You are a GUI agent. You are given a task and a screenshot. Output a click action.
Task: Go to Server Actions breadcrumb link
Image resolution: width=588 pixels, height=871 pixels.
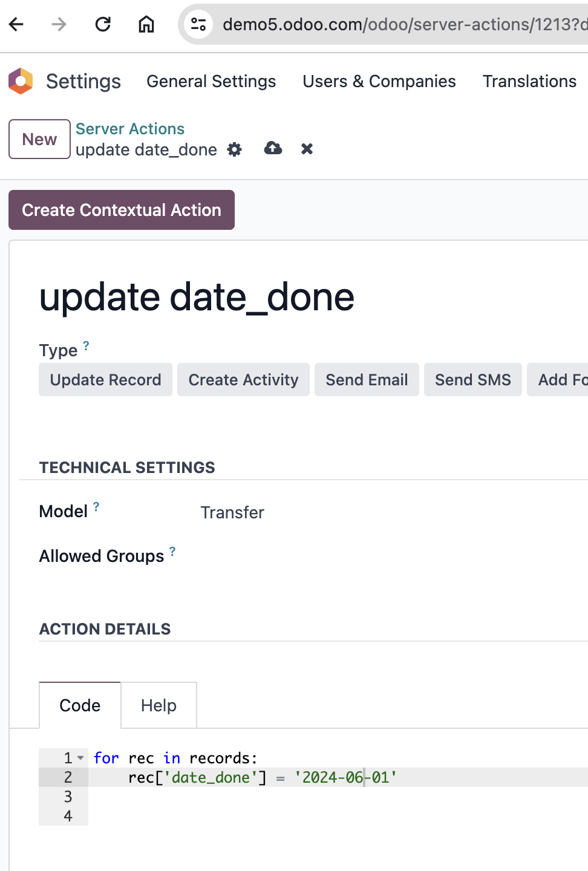pos(130,129)
